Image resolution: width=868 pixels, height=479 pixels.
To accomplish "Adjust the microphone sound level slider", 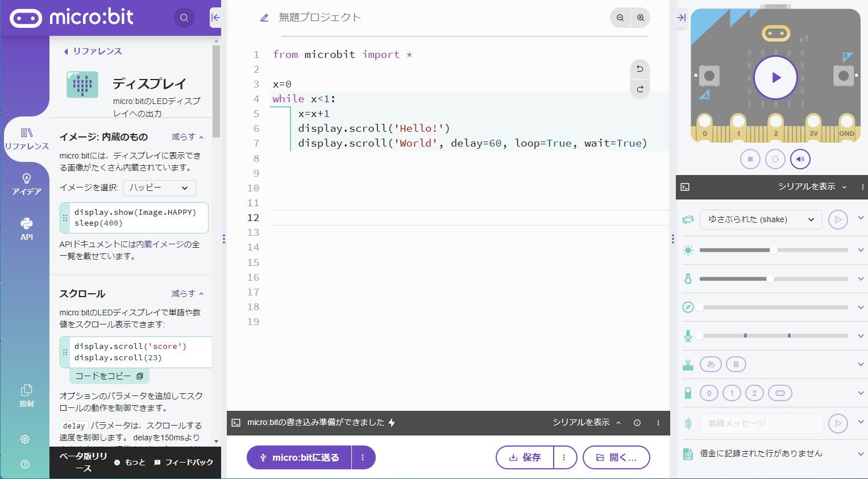I will [x=774, y=336].
